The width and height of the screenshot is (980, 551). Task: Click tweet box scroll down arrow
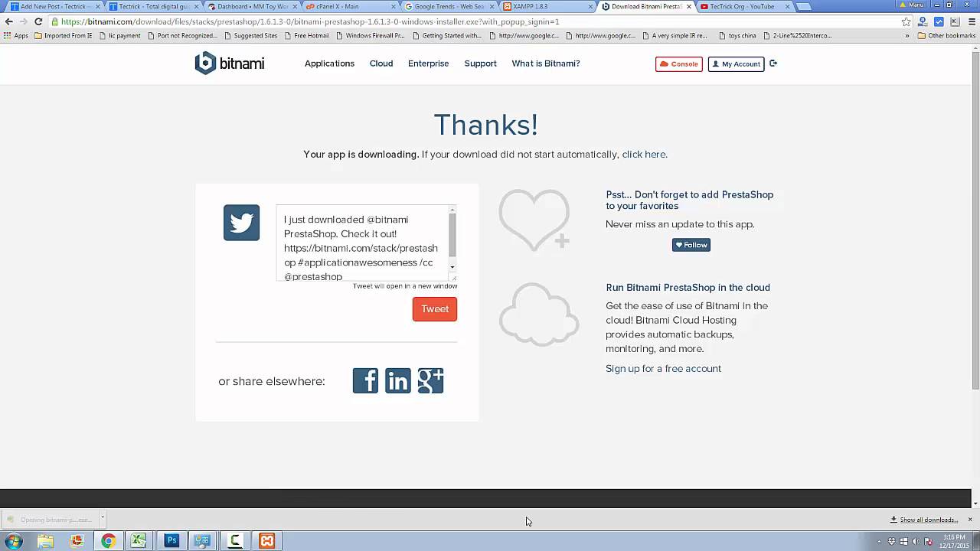pyautogui.click(x=452, y=267)
